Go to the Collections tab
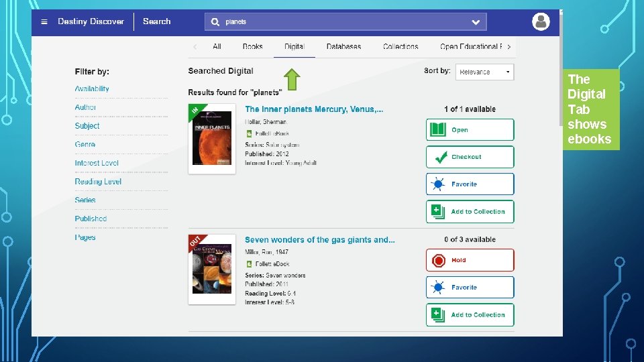This screenshot has width=644, height=362. pos(400,47)
